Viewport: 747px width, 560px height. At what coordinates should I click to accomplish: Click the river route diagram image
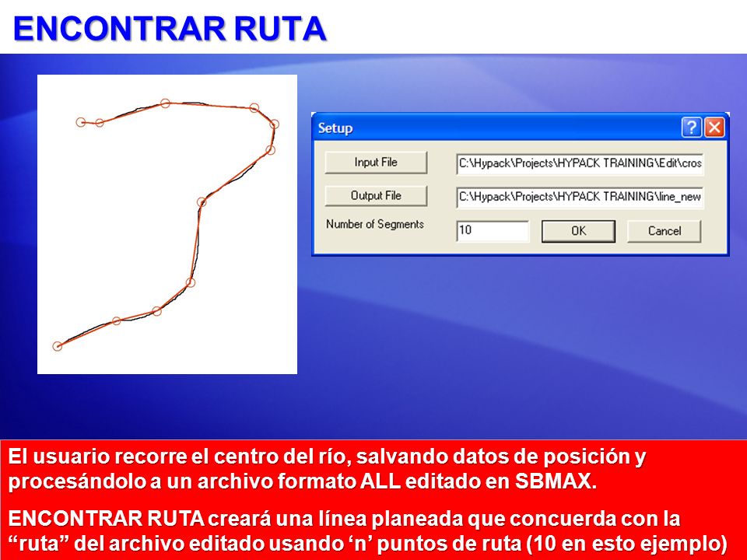point(167,224)
